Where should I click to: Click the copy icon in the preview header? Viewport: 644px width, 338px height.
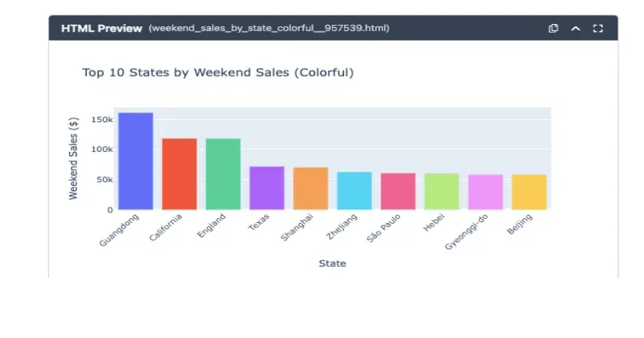pyautogui.click(x=553, y=29)
